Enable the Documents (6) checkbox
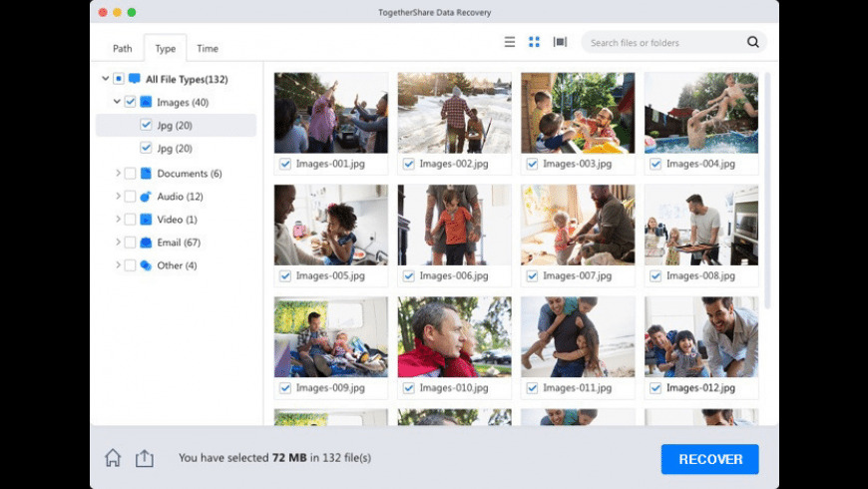Screen dimensions: 868x489 pos(130,174)
